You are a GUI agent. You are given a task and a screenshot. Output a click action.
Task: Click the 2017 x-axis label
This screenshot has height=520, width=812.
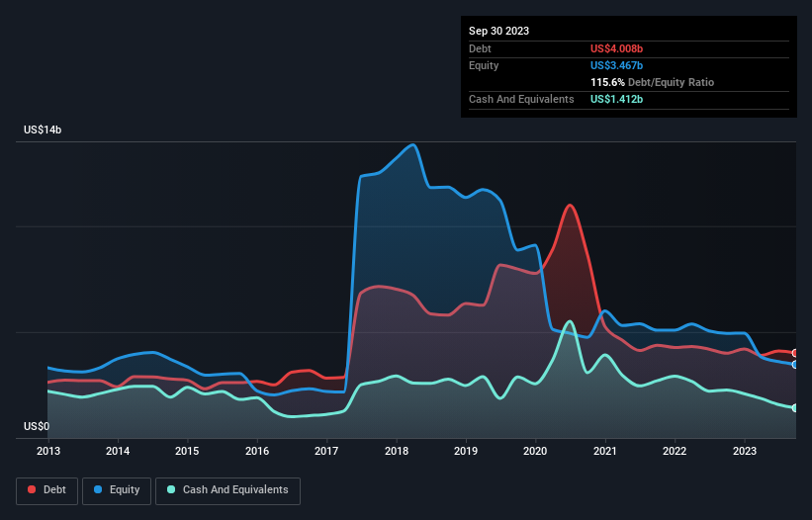326,451
